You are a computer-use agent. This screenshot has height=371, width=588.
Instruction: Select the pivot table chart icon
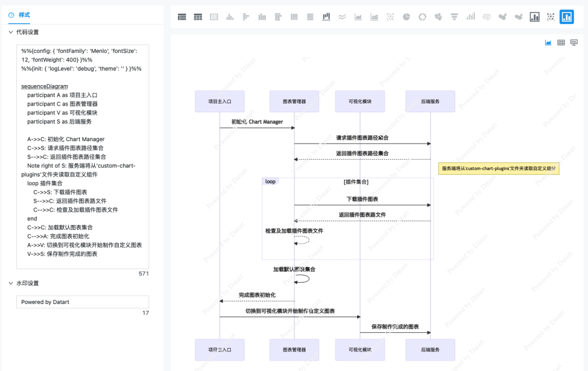[198, 17]
